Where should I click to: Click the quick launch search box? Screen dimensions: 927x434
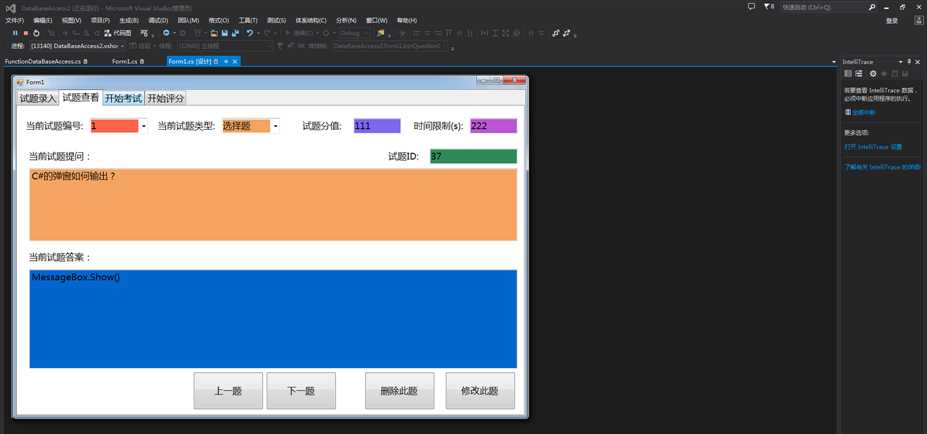(x=823, y=7)
